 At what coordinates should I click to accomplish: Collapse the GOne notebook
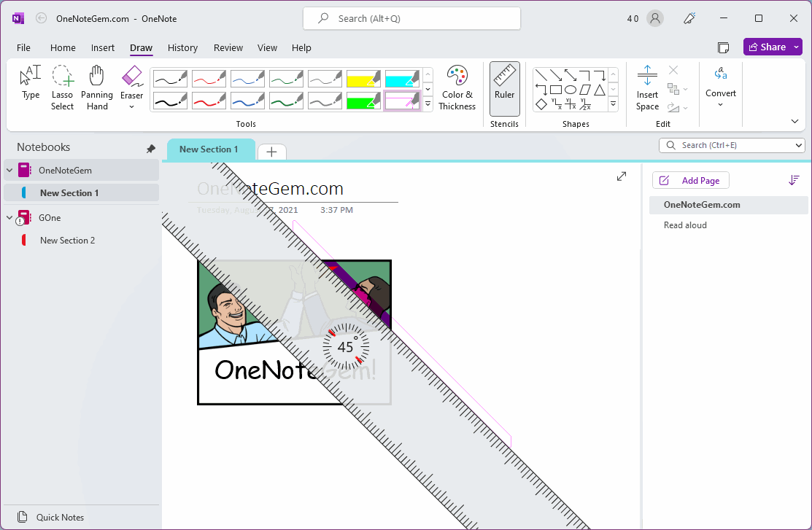click(9, 217)
